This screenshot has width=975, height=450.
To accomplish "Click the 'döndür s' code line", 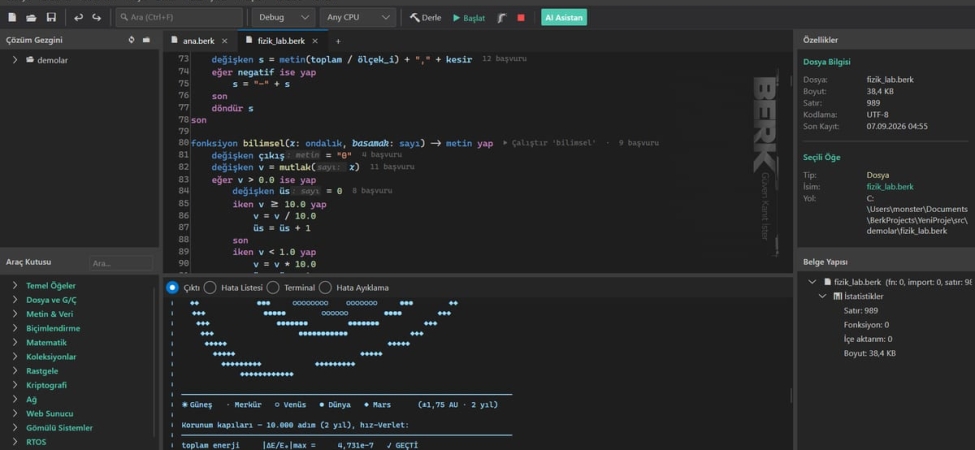I will coord(232,108).
